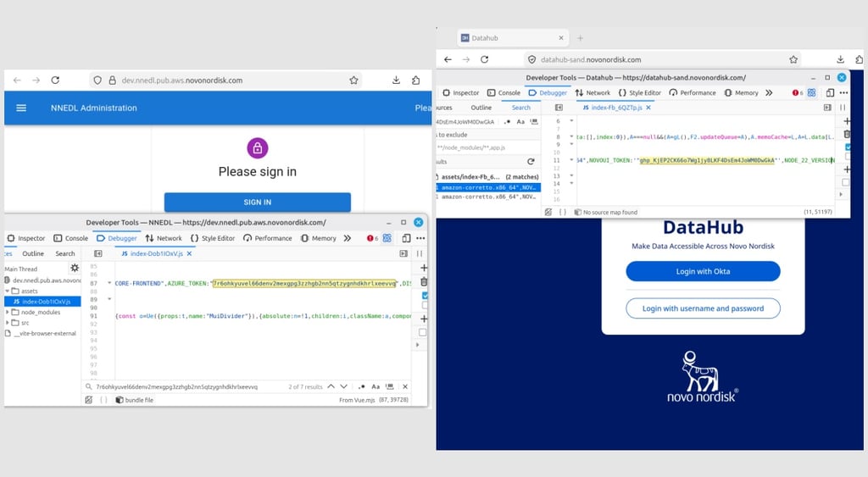
Task: Toggle blackboxing of this source in the NNEDL debugger
Action: (x=88, y=400)
